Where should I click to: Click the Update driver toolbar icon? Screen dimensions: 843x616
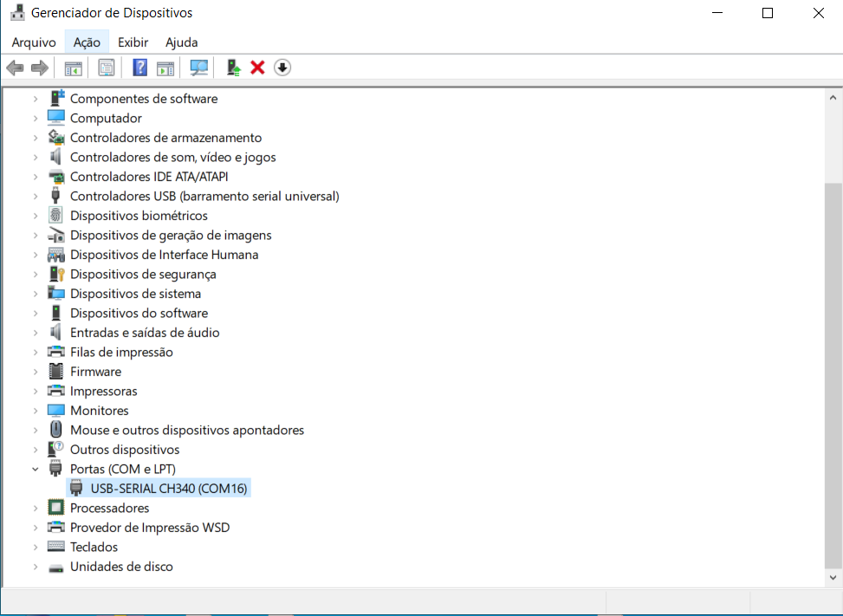click(x=232, y=68)
